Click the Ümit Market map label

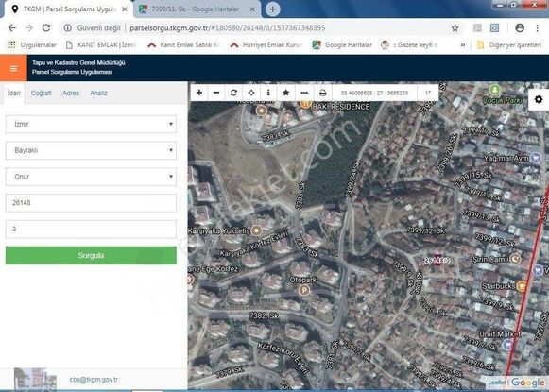click(x=500, y=334)
